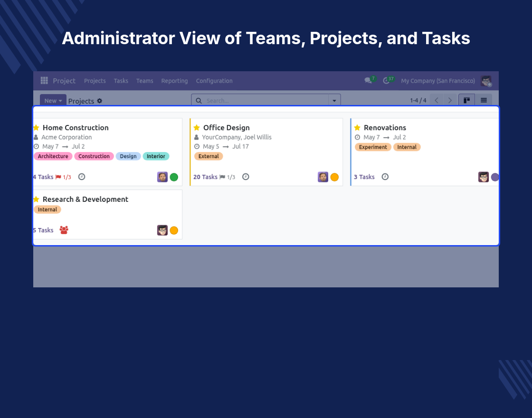Viewport: 532px width, 418px height.
Task: Open 3 Tasks link on Renovations
Action: click(364, 177)
